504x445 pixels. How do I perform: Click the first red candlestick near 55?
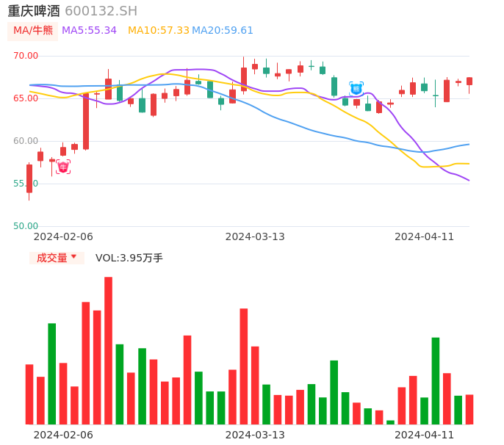29,178
